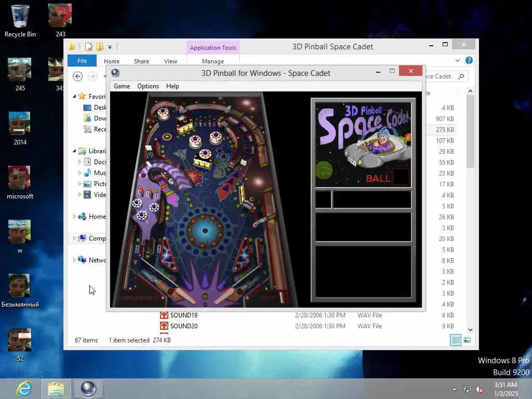
Task: Click the search magnifier in Explorer search box
Action: (x=461, y=76)
